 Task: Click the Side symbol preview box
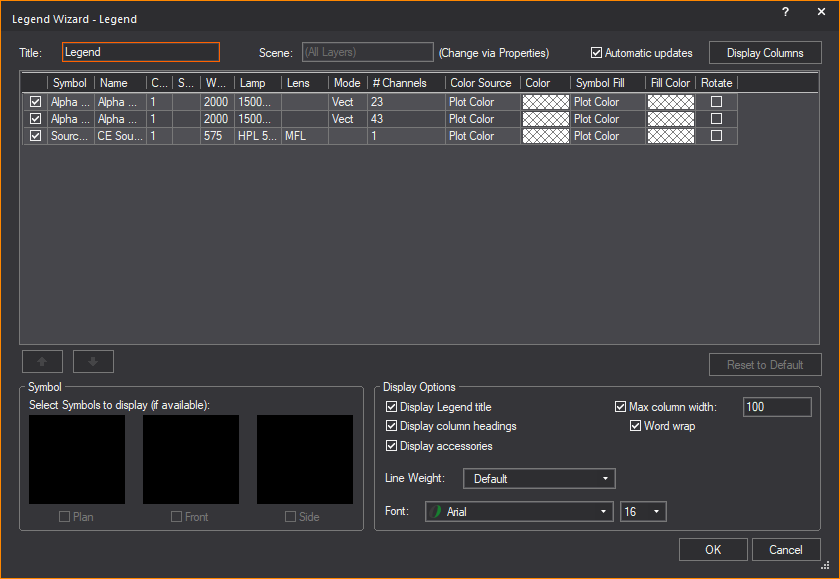tap(305, 460)
